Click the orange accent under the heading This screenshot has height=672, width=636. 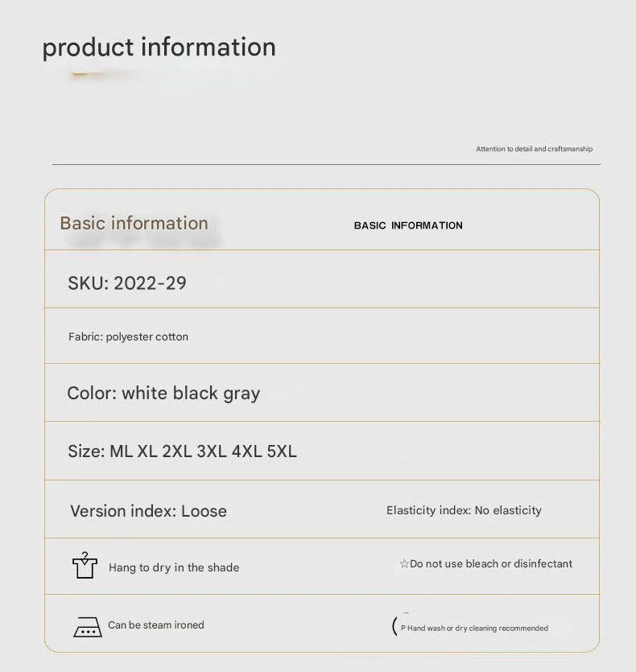[88, 74]
